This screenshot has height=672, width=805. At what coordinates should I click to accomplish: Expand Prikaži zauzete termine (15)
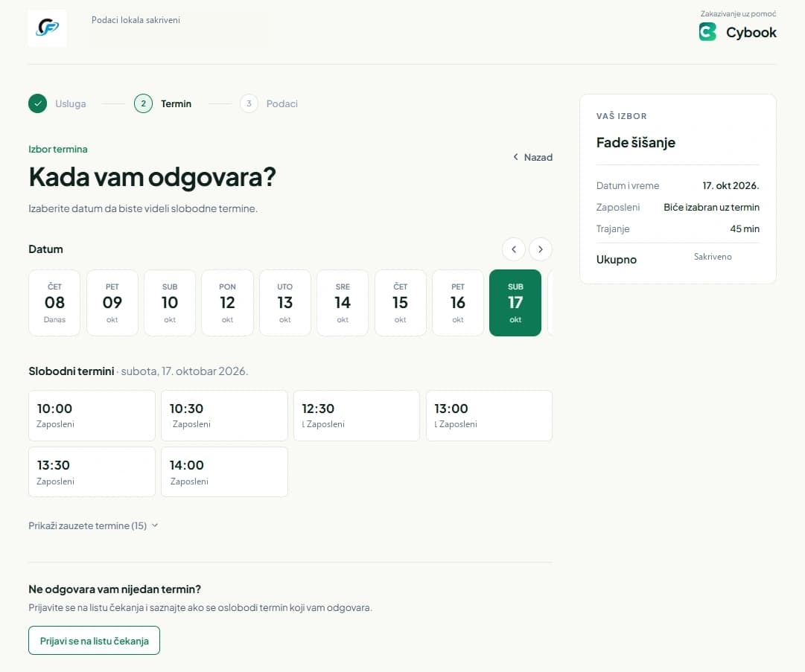(x=93, y=526)
